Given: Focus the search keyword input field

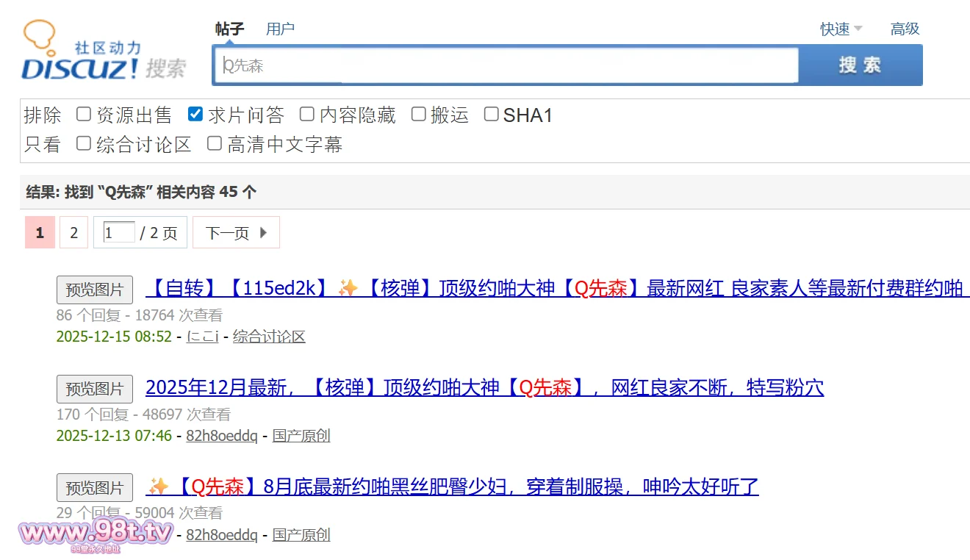Looking at the screenshot, I should pyautogui.click(x=506, y=65).
